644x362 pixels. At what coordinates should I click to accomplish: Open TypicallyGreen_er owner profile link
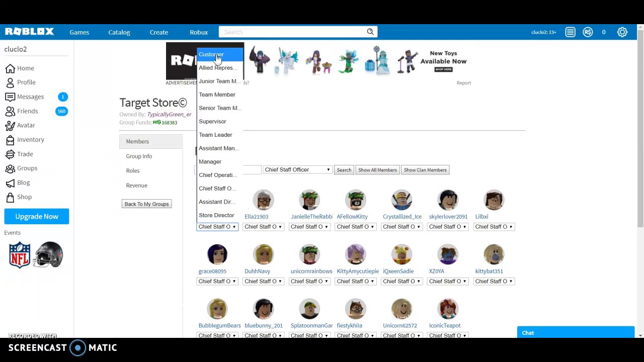click(x=169, y=115)
